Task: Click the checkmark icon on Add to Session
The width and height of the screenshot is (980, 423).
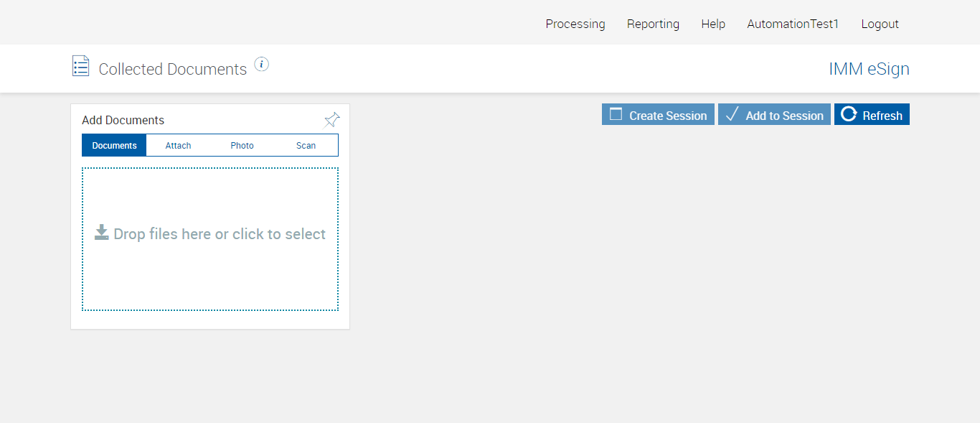Action: coord(732,114)
